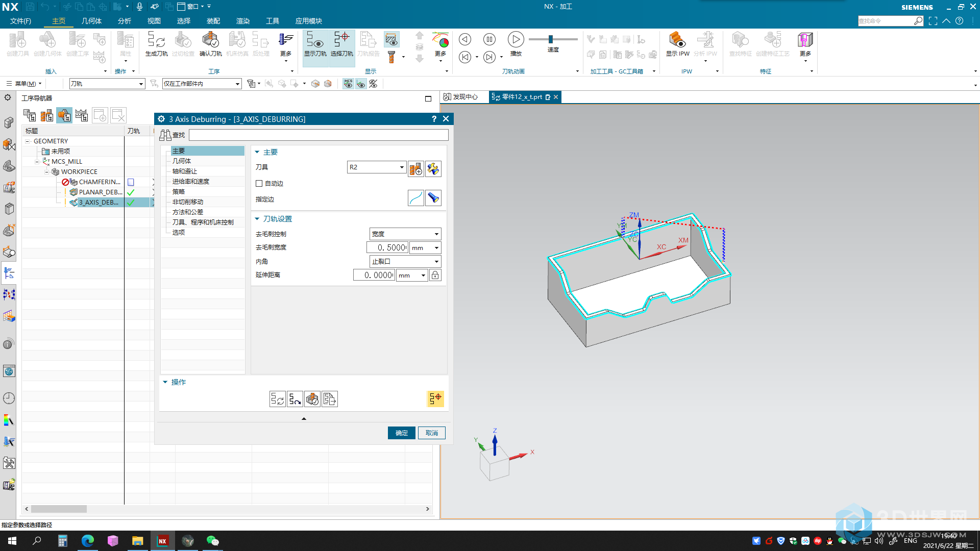Click the dialog help question mark

[434, 119]
